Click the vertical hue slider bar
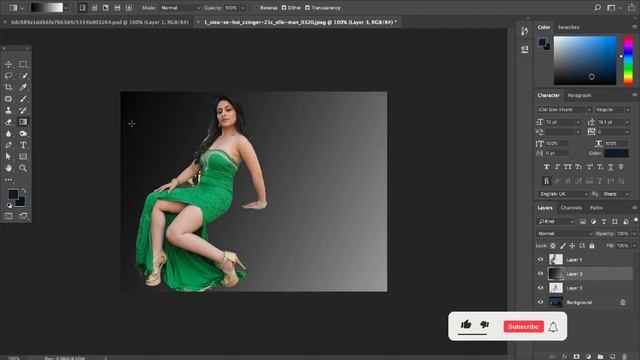640x360 pixels. tap(628, 60)
